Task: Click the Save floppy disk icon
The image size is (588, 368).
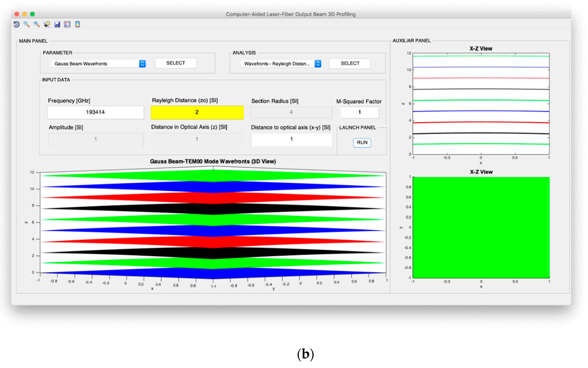Action: pyautogui.click(x=57, y=24)
